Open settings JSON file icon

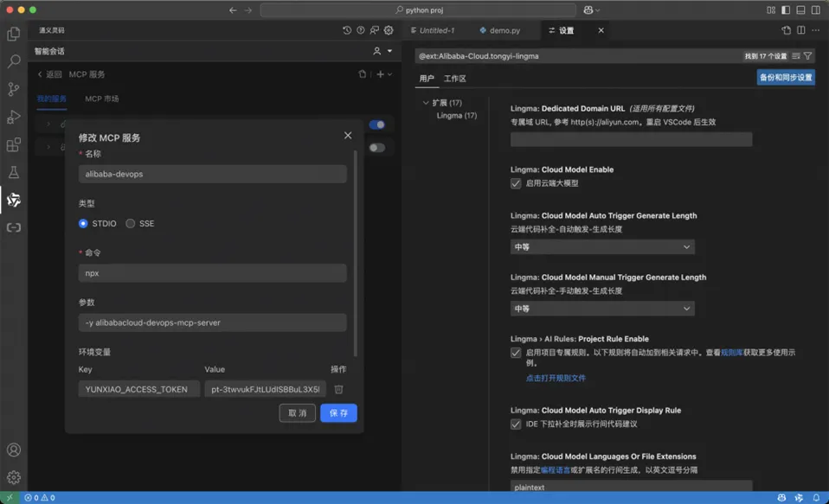787,30
